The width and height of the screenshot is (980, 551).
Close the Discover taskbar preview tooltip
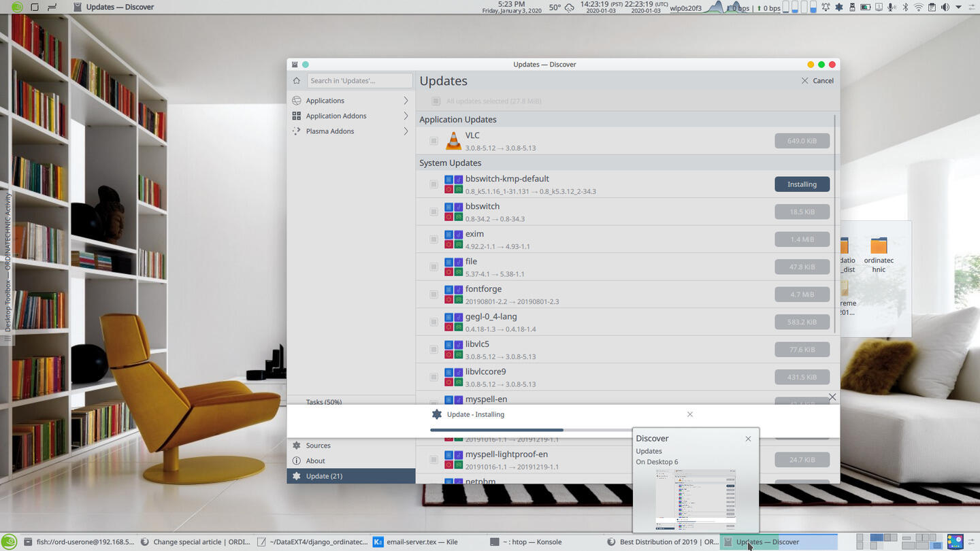pos(748,439)
